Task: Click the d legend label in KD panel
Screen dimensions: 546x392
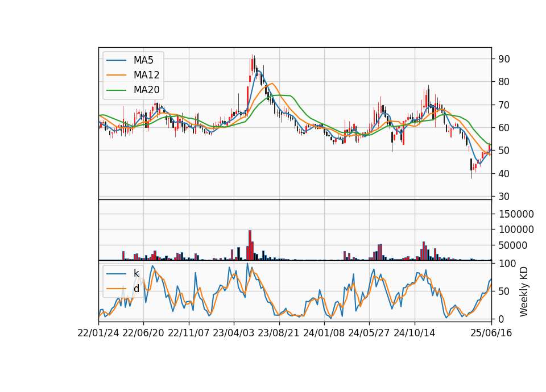Action: pyautogui.click(x=136, y=289)
